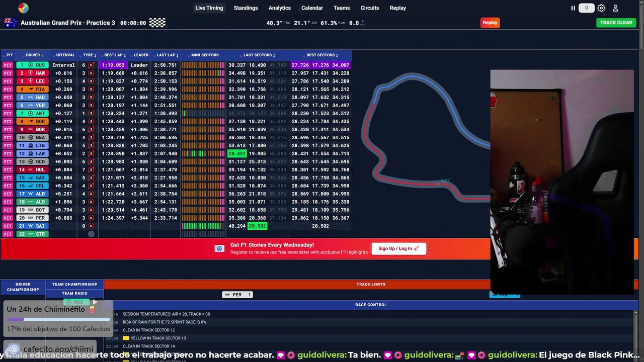Viewport: 644px width, 362px height.
Task: Select driver tag 15 GAS
Action: [33, 178]
